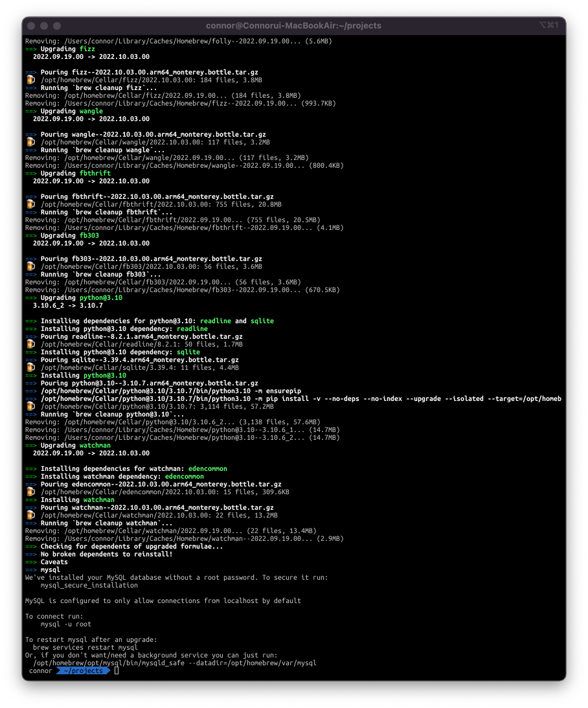Click the mysqld_safe --datadir command line

point(175,663)
